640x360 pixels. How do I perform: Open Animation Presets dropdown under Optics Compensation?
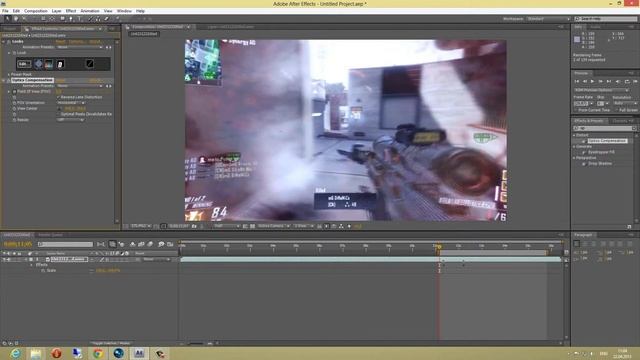point(80,86)
